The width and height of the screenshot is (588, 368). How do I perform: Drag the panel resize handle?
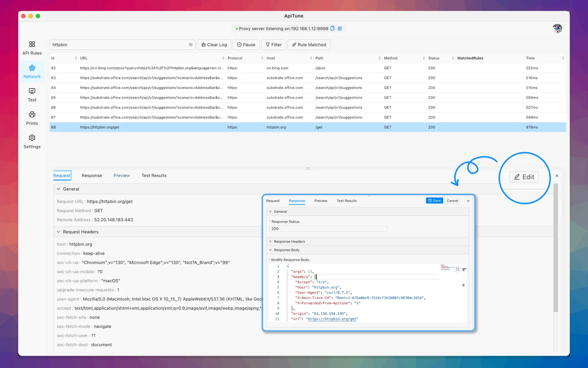click(308, 168)
